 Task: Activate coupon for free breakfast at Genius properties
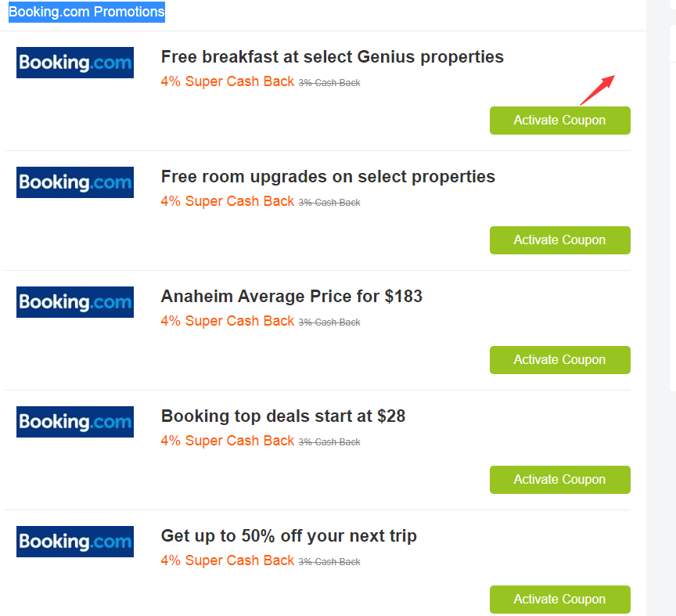coord(559,120)
